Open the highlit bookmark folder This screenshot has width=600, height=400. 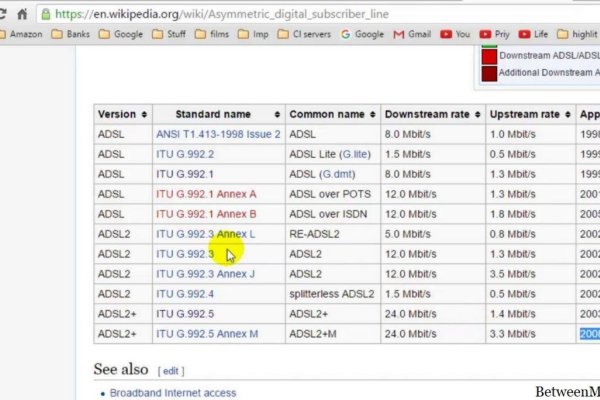[x=578, y=34]
